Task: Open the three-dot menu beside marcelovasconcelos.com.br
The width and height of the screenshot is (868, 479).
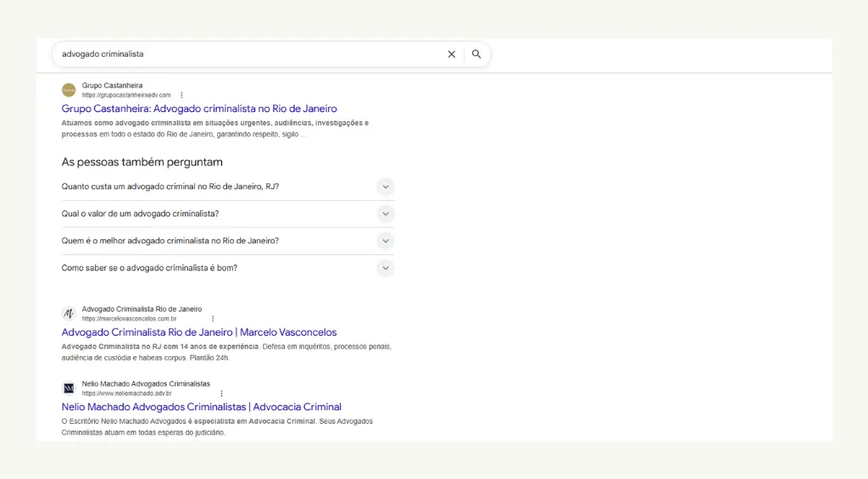Action: [x=213, y=319]
